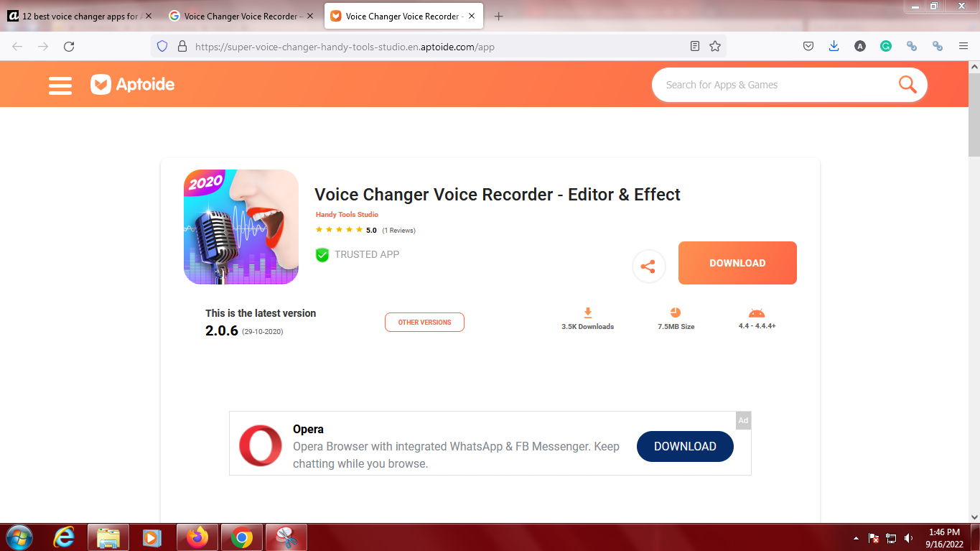980x551 pixels.
Task: Open the Firefox application menu
Action: point(963,46)
